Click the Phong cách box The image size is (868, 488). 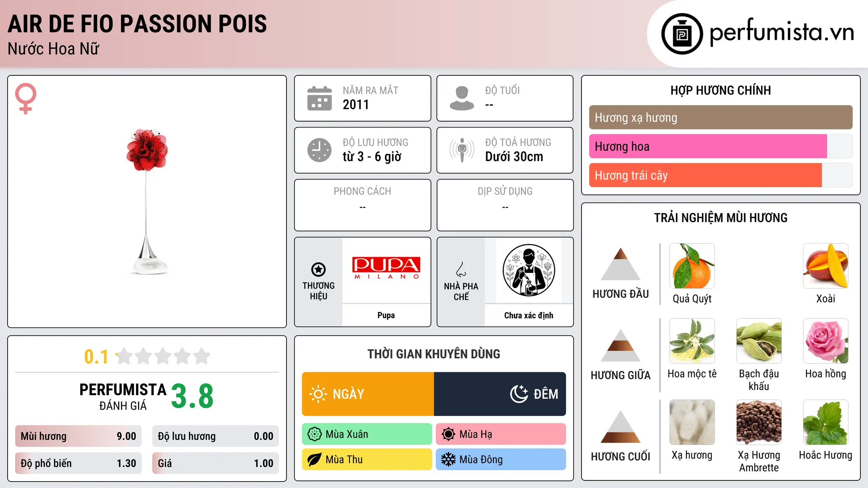pos(362,205)
